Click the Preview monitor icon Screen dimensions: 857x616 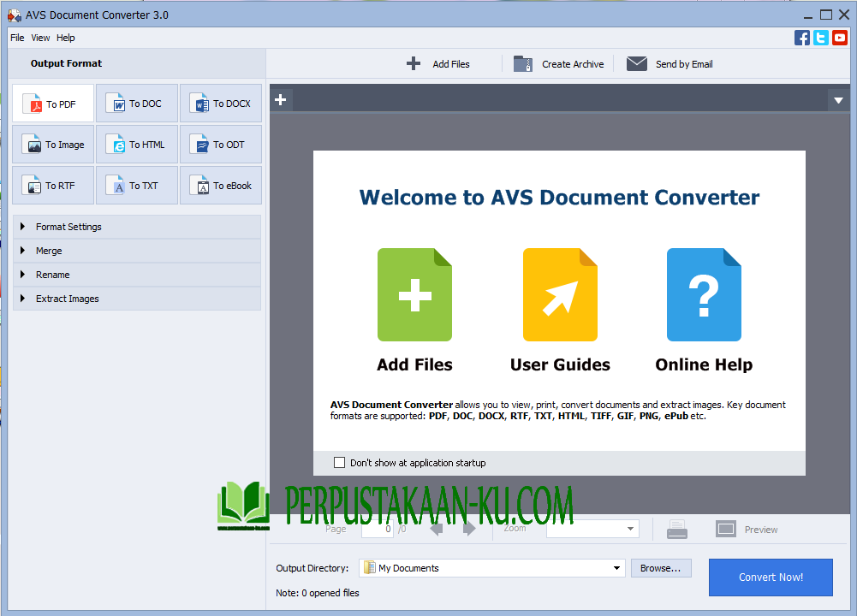click(x=726, y=530)
